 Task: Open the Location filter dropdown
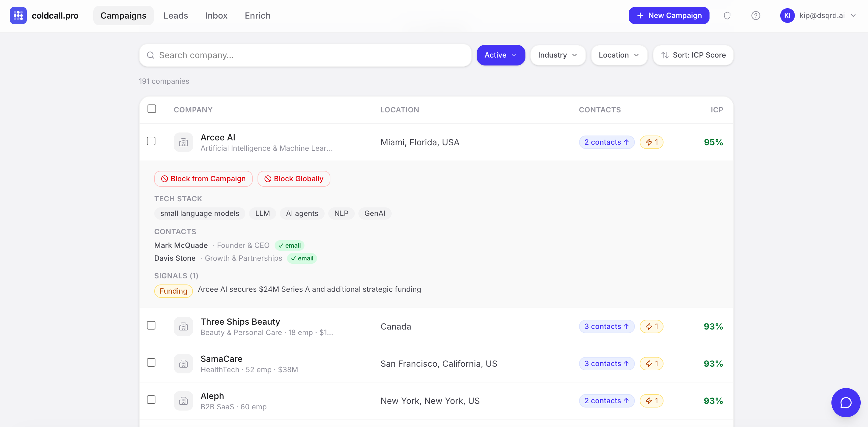coord(619,55)
